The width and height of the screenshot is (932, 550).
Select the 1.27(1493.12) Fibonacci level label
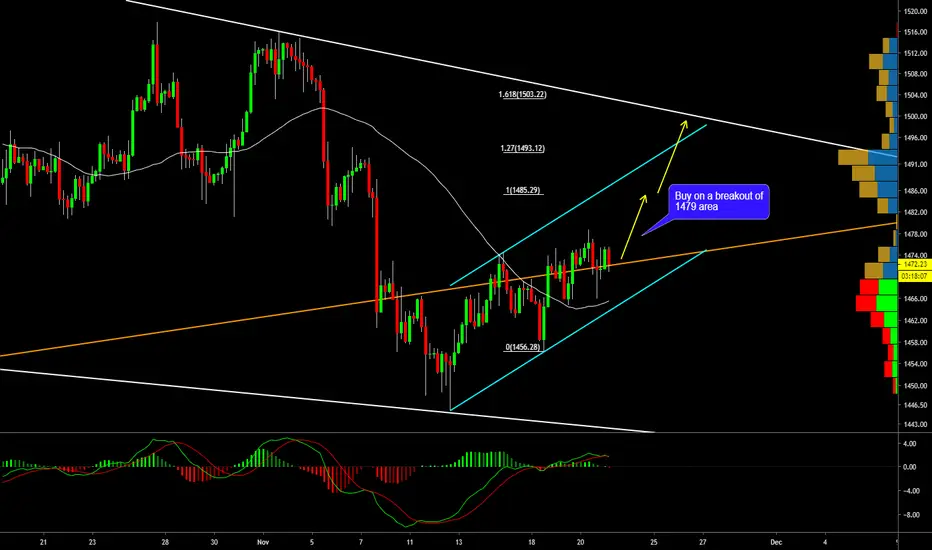(522, 148)
